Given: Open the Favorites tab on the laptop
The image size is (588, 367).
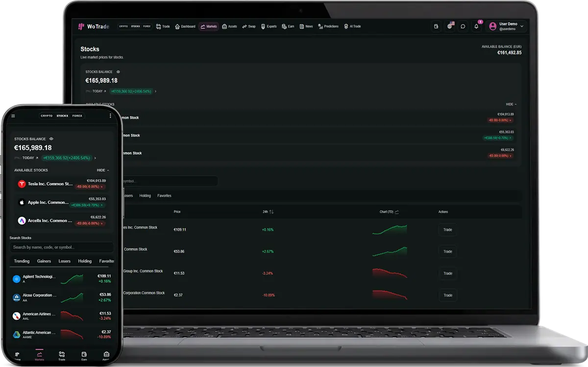Looking at the screenshot, I should point(164,196).
